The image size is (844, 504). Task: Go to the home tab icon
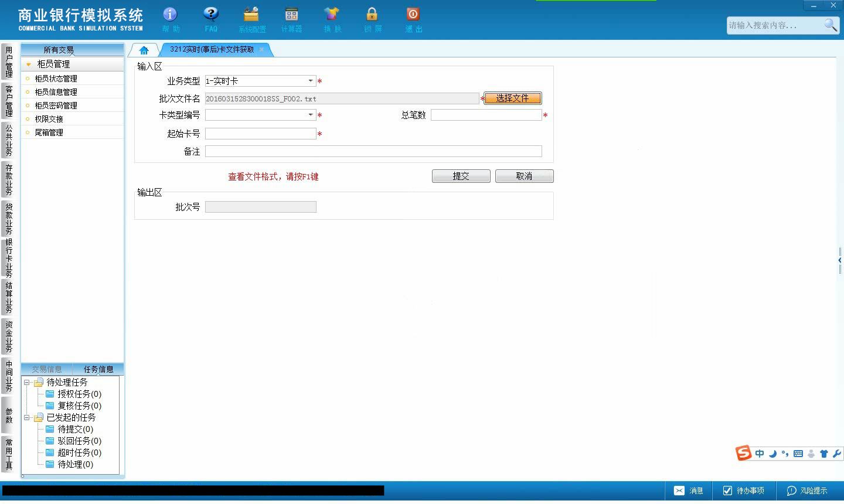pyautogui.click(x=144, y=50)
